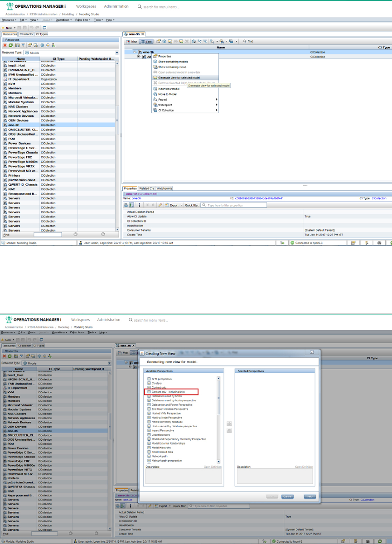Toggle Map view in top screenshot model editor
This screenshot has width=392, height=544.
pos(132,41)
